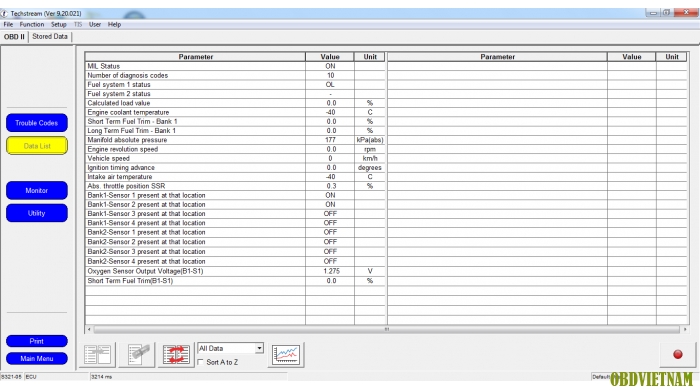Click the horizontal scrollbar right arrow
This screenshot has width=700, height=390.
click(x=685, y=329)
